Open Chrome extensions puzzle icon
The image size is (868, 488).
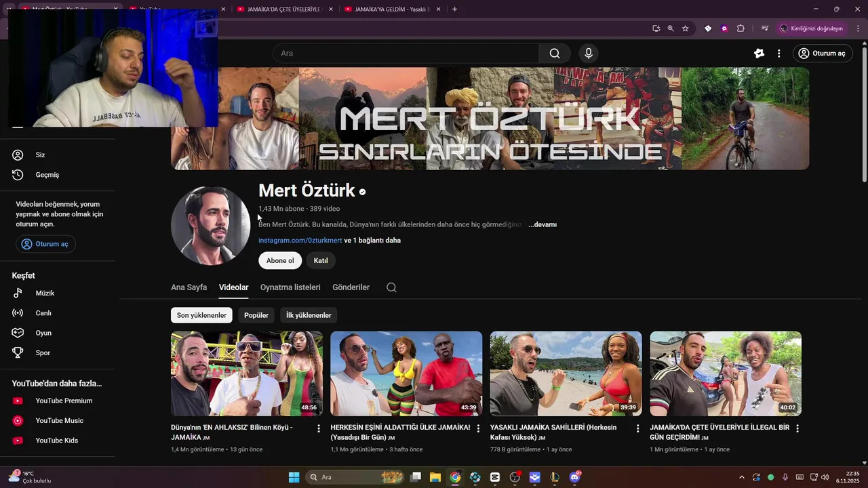(x=741, y=28)
